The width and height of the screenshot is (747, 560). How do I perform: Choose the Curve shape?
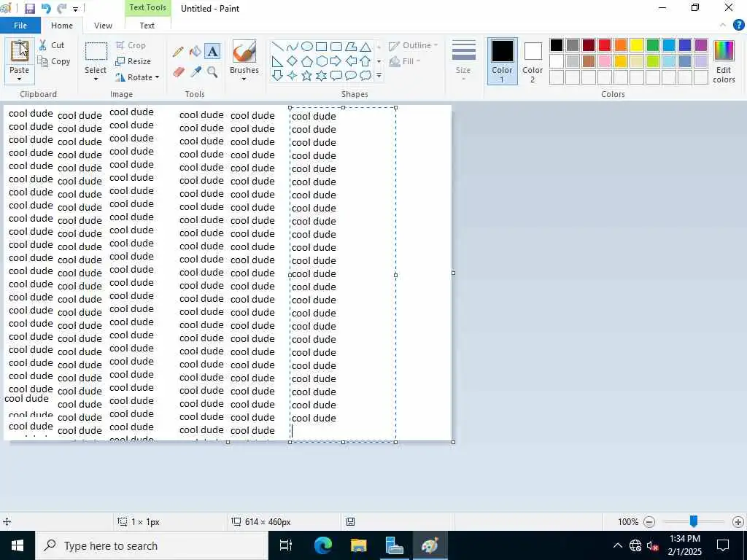coord(292,46)
